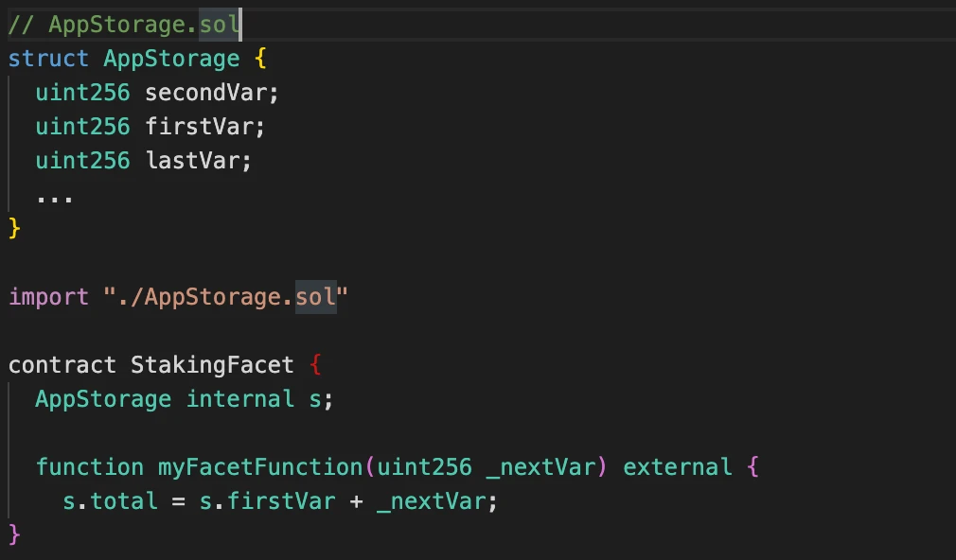Click the myFacetFunction name

(x=260, y=467)
